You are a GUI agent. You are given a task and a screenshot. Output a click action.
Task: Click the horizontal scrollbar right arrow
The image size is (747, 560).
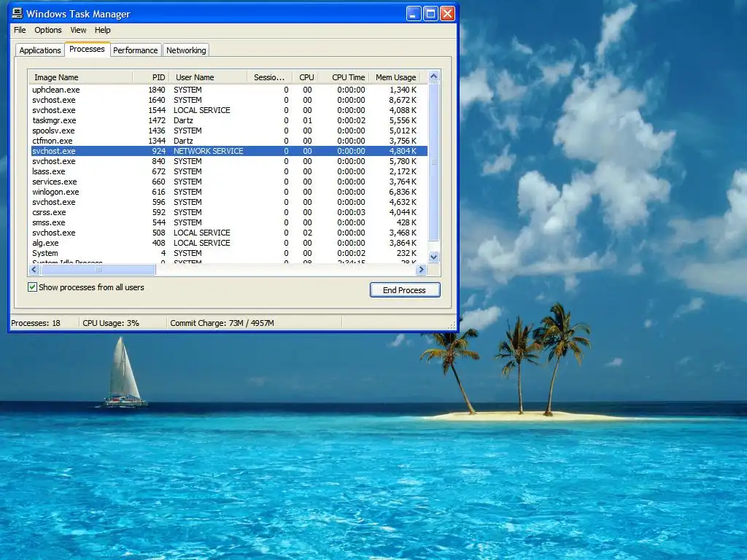pos(421,270)
